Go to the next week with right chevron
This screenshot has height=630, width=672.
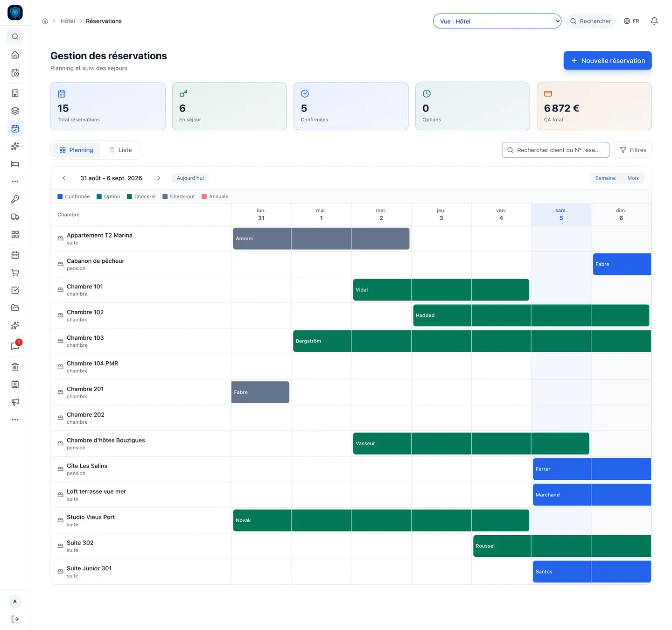click(159, 178)
